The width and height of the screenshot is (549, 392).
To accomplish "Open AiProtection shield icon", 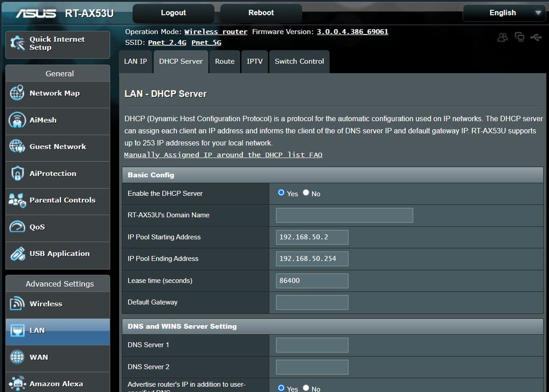I will pyautogui.click(x=18, y=173).
